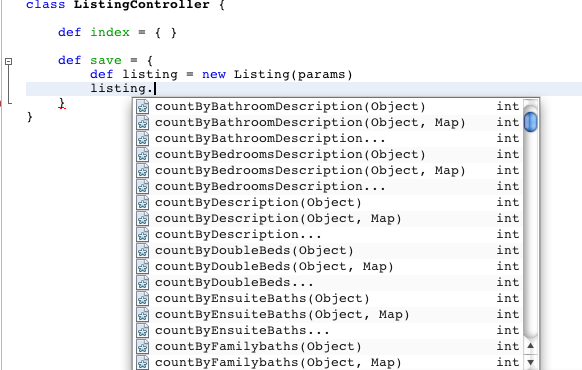Screen dimensions: 582x370
Task: Click the scrollbar up arrow in completion popup
Action: pos(530,346)
